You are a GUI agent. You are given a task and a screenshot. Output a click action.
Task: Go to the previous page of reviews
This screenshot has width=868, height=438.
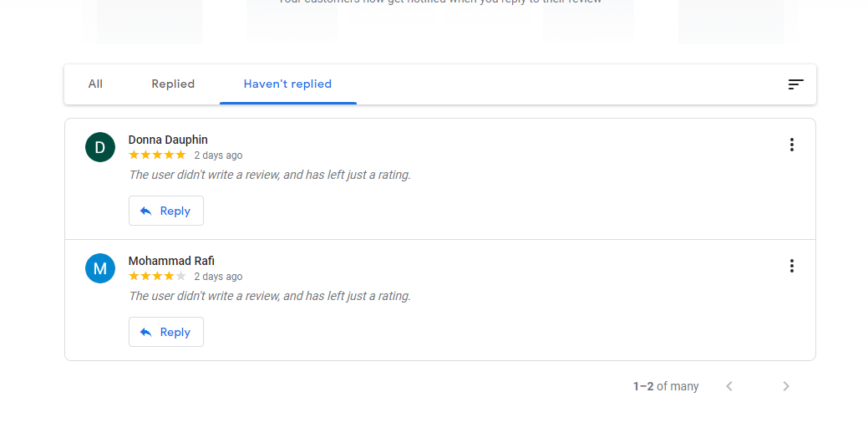[x=729, y=386]
